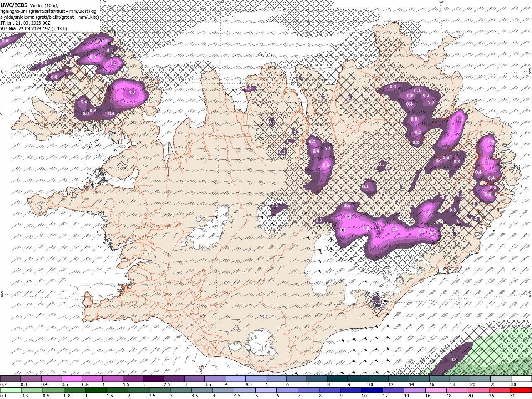Click the '15W' longitude label
This screenshot has width=532, height=399.
tap(440, 2)
